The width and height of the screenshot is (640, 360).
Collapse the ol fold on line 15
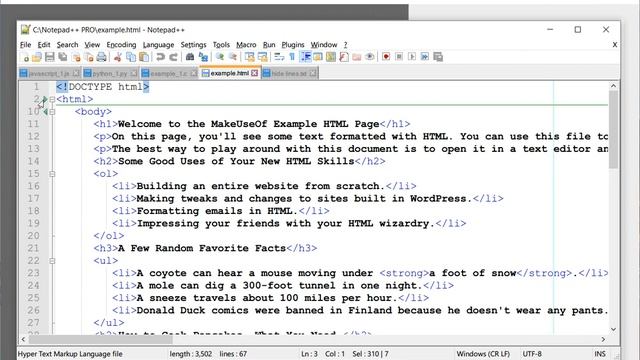pos(52,174)
